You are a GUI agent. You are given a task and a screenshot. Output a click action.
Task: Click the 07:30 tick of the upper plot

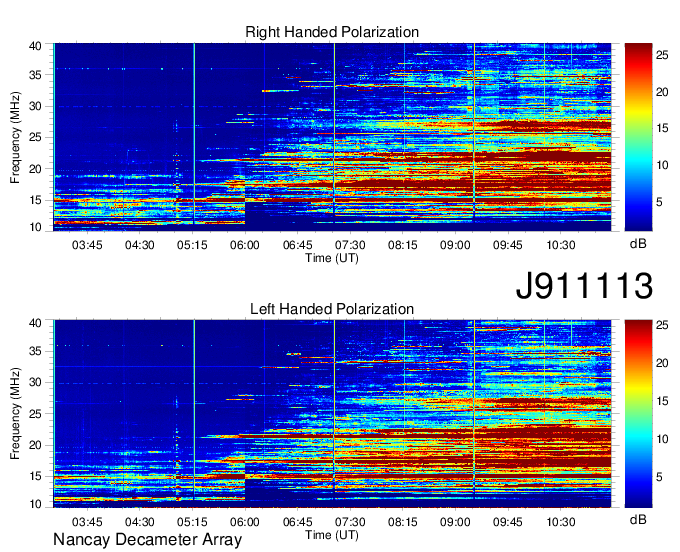pyautogui.click(x=350, y=245)
